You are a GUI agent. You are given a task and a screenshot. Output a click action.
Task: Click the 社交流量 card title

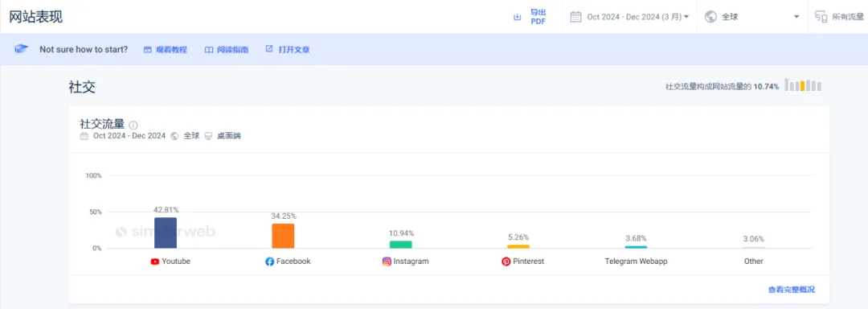[x=102, y=123]
